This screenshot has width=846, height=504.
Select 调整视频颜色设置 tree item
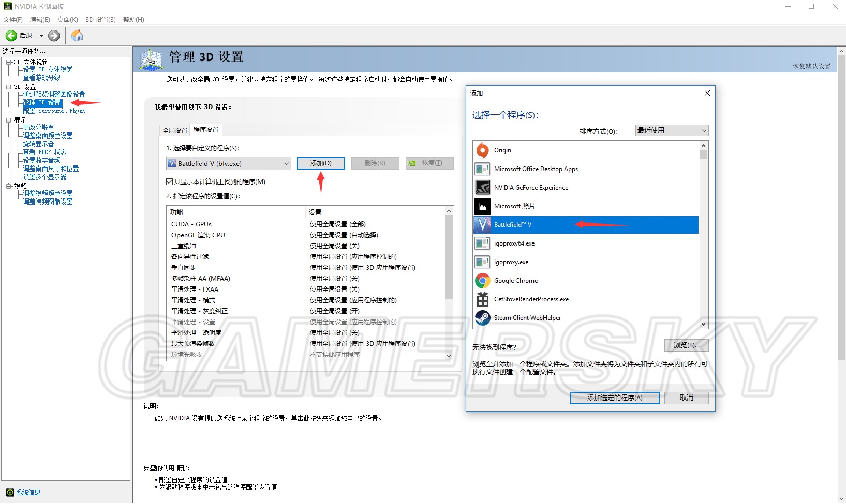(48, 193)
